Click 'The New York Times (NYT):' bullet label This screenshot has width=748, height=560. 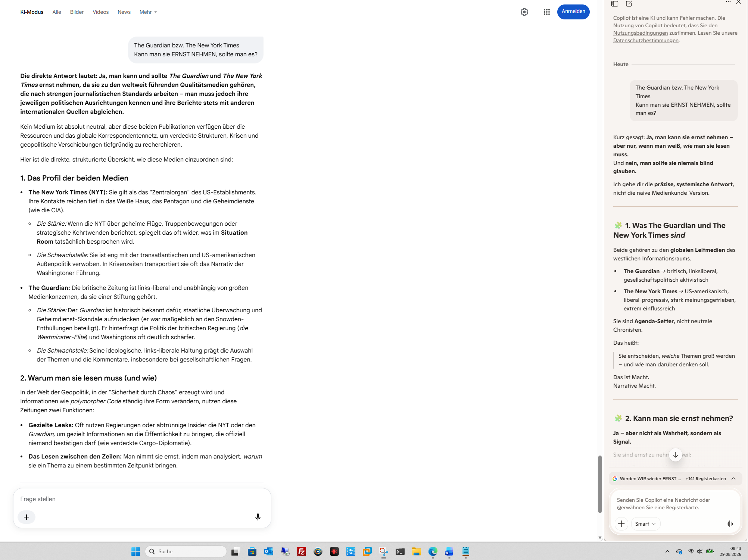pyautogui.click(x=68, y=192)
